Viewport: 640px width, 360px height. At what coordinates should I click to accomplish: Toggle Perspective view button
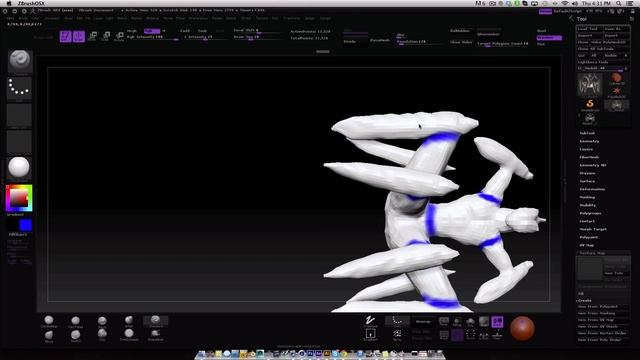(444, 322)
